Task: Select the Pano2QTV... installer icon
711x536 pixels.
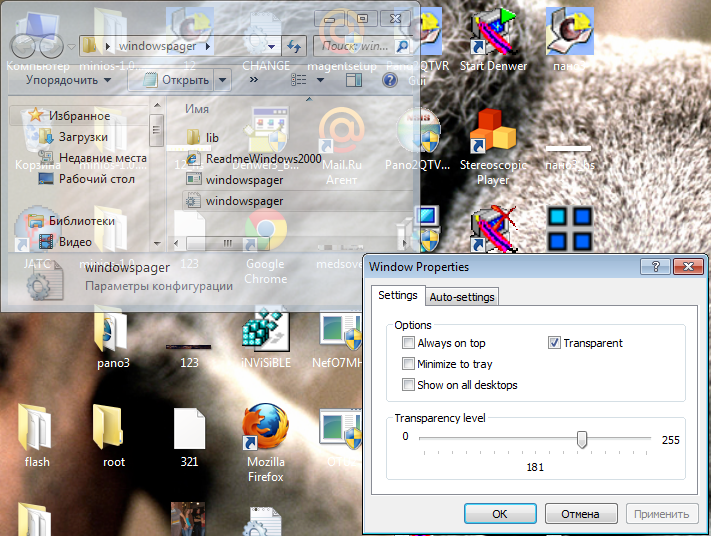Action: (418, 138)
